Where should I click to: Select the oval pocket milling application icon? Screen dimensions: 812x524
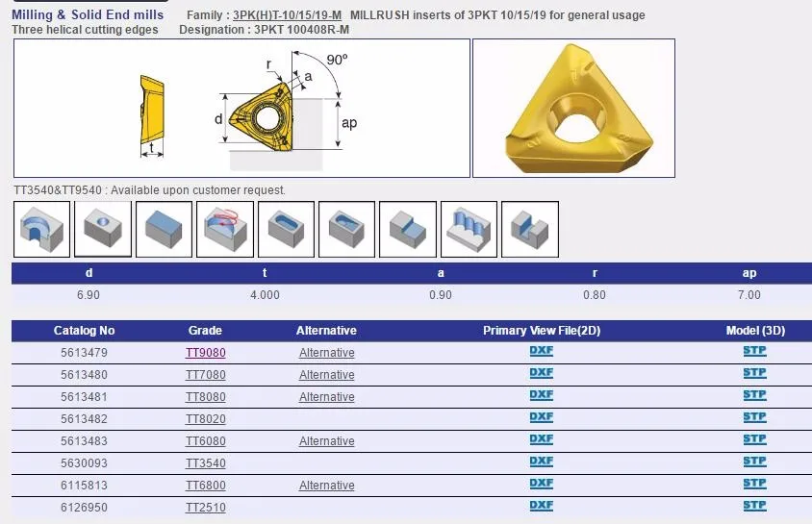(x=286, y=229)
